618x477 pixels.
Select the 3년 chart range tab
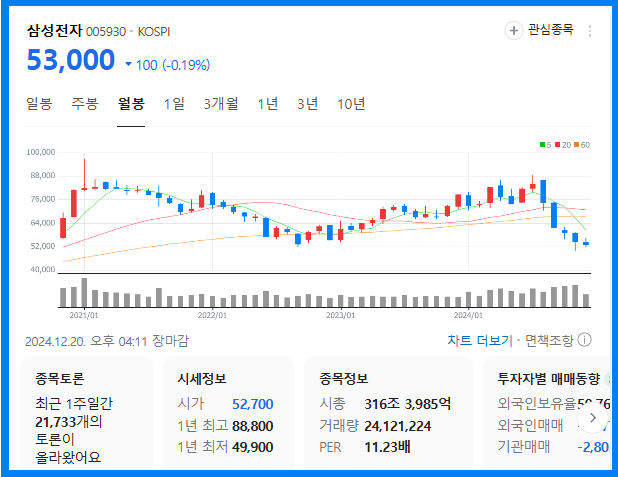307,104
